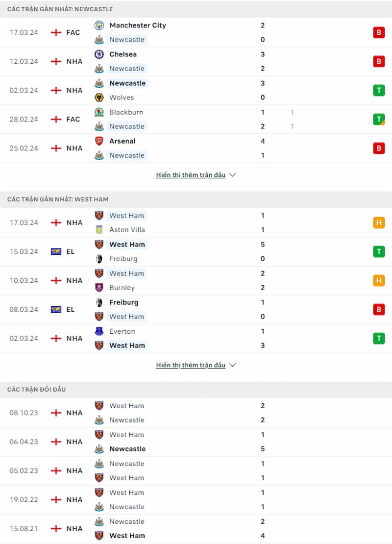Expand more West Ham matches with chevron

pyautogui.click(x=233, y=365)
